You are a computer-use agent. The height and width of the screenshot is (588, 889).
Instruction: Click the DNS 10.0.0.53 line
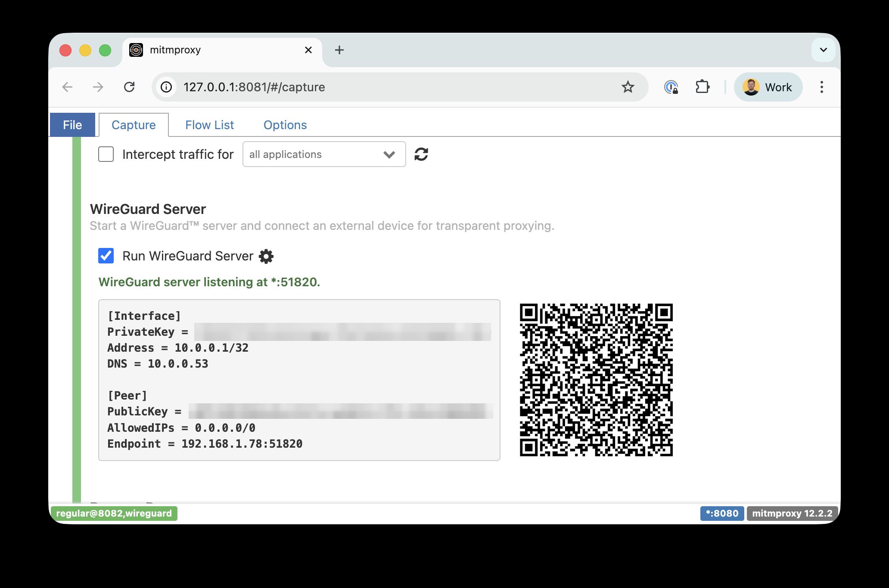tap(158, 364)
